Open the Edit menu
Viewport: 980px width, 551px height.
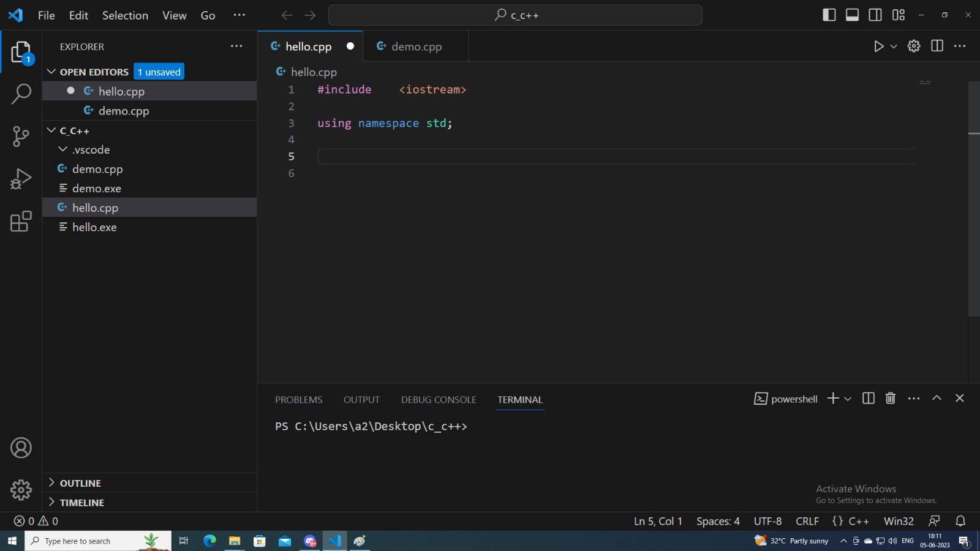(78, 15)
